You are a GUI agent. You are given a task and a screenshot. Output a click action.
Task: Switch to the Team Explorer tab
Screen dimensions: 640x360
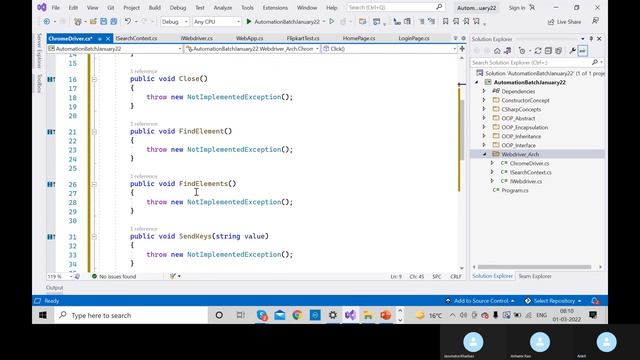[535, 276]
